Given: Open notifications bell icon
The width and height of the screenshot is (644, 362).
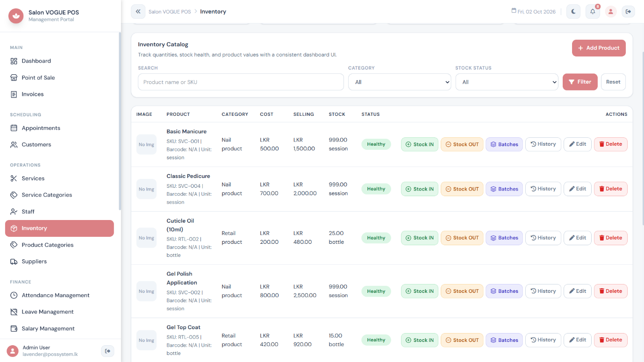Looking at the screenshot, I should pos(593,12).
